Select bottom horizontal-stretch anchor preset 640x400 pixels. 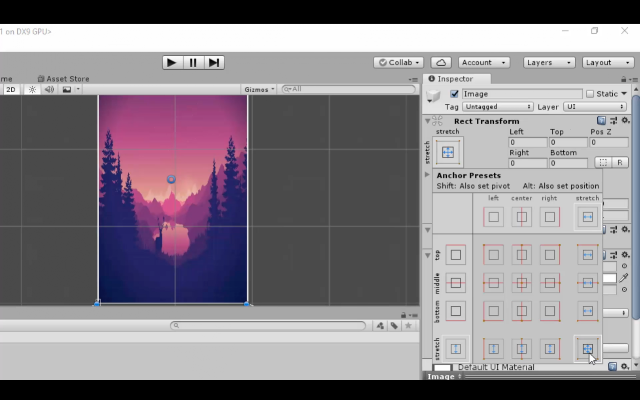click(588, 311)
